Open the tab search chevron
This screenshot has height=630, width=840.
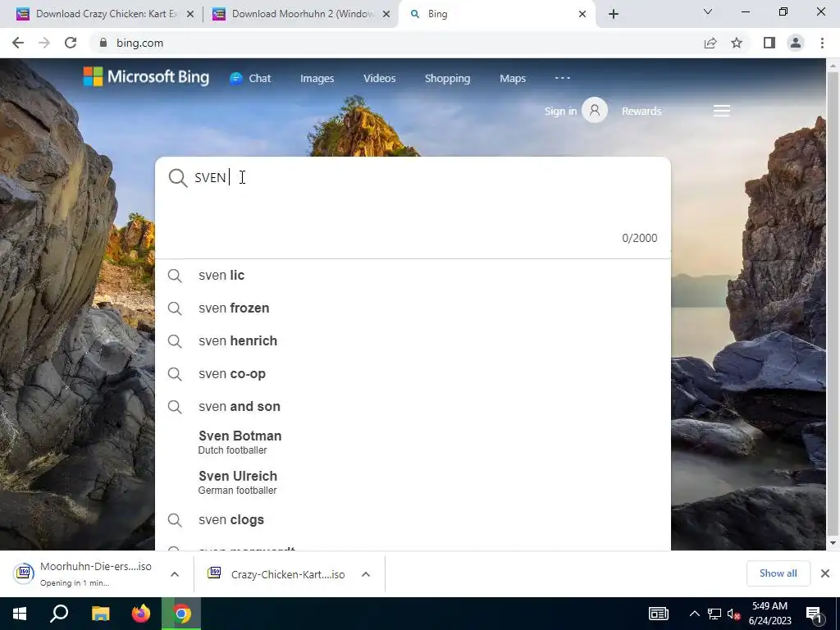[x=708, y=11]
